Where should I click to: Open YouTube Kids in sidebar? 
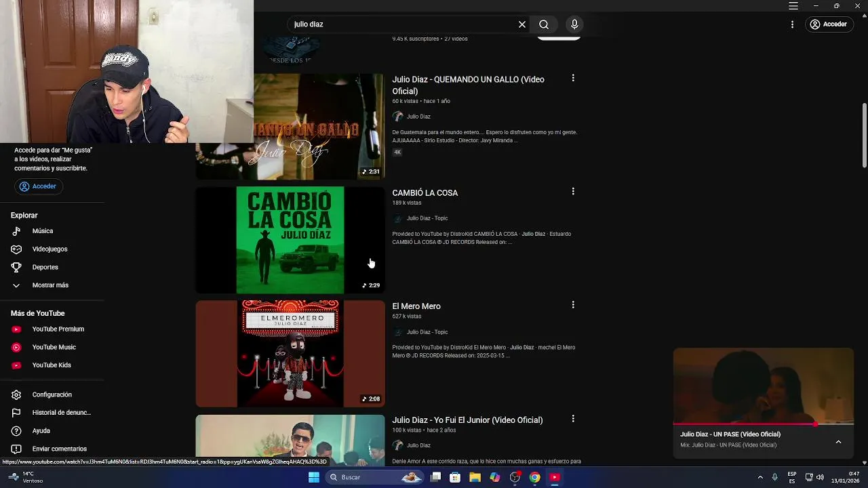pos(52,365)
